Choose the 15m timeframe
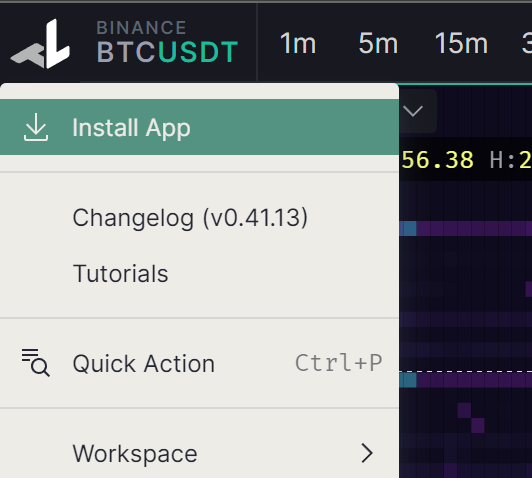Screen dimensions: 532x478 click(x=461, y=43)
